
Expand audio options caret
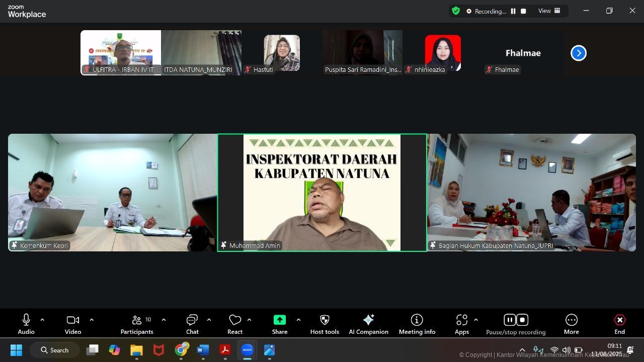point(42,320)
